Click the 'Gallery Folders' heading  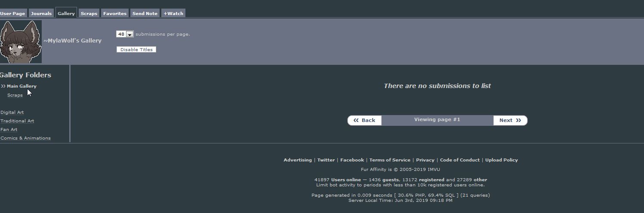coord(25,75)
